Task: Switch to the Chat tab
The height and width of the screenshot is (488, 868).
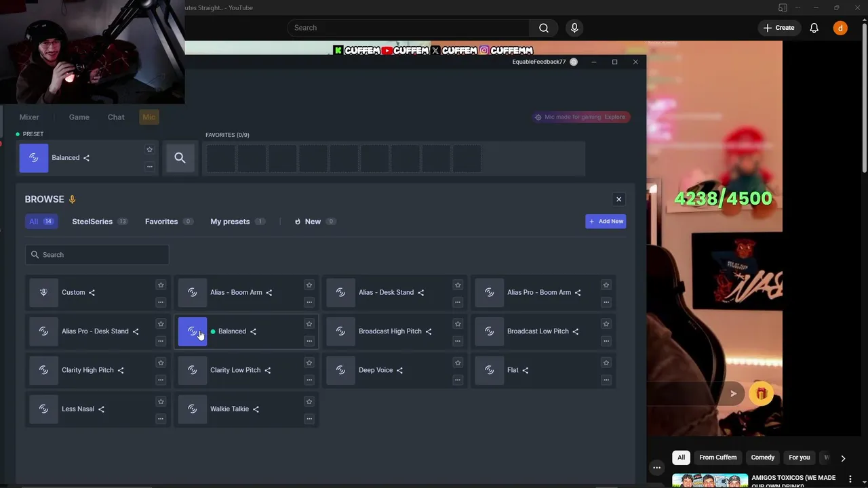Action: pyautogui.click(x=116, y=117)
